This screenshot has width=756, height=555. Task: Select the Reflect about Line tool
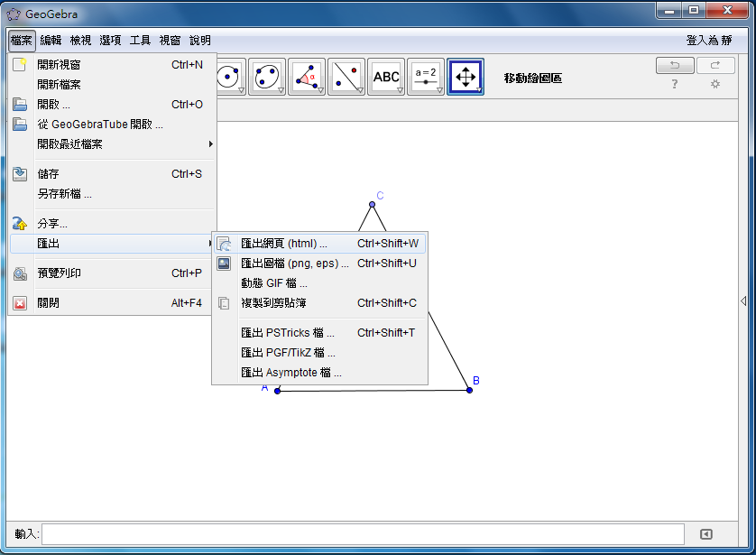point(346,77)
